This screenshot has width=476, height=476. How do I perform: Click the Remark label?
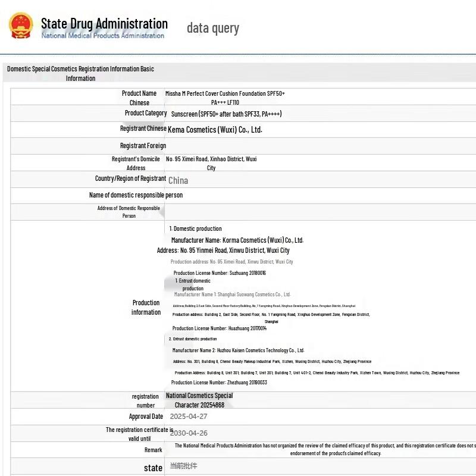click(154, 450)
